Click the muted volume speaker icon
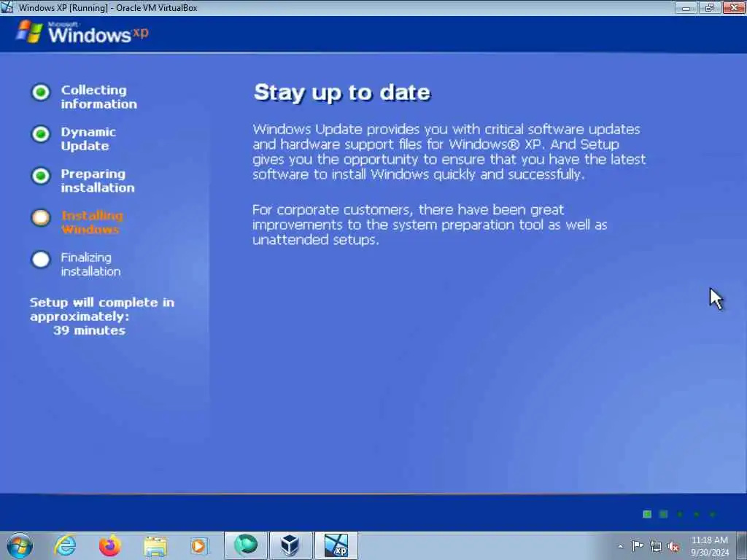747x560 pixels. (x=673, y=546)
